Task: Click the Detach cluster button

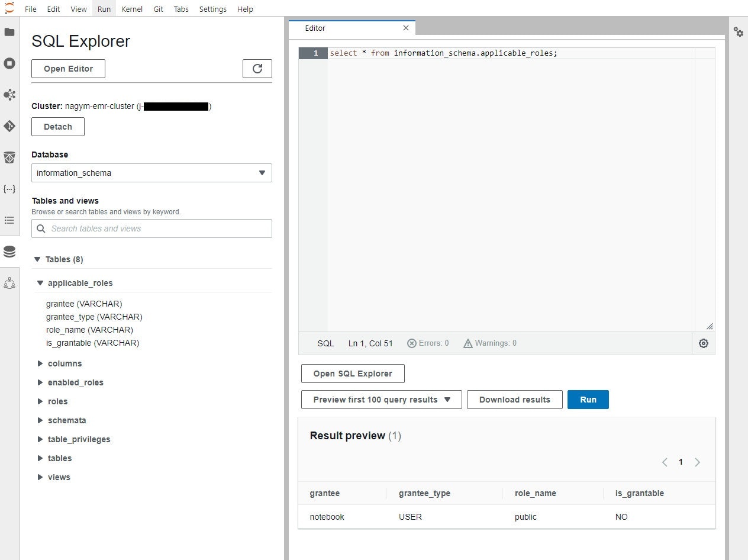Action: tap(58, 127)
